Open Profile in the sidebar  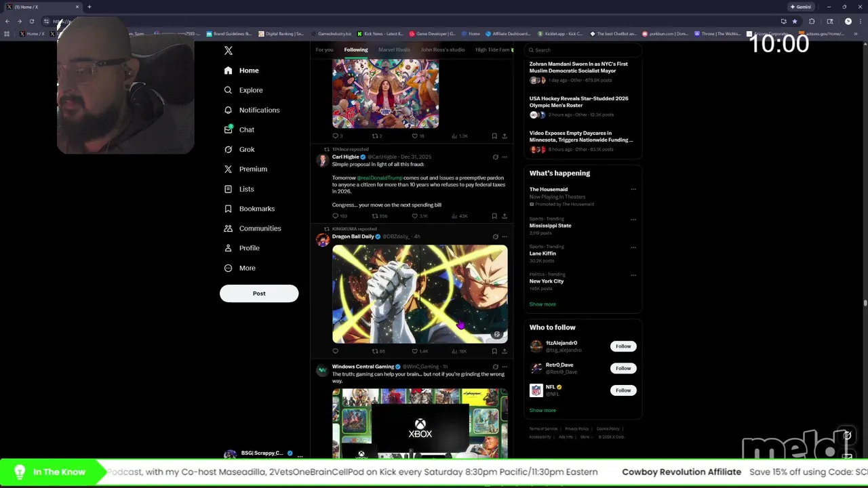pos(242,248)
